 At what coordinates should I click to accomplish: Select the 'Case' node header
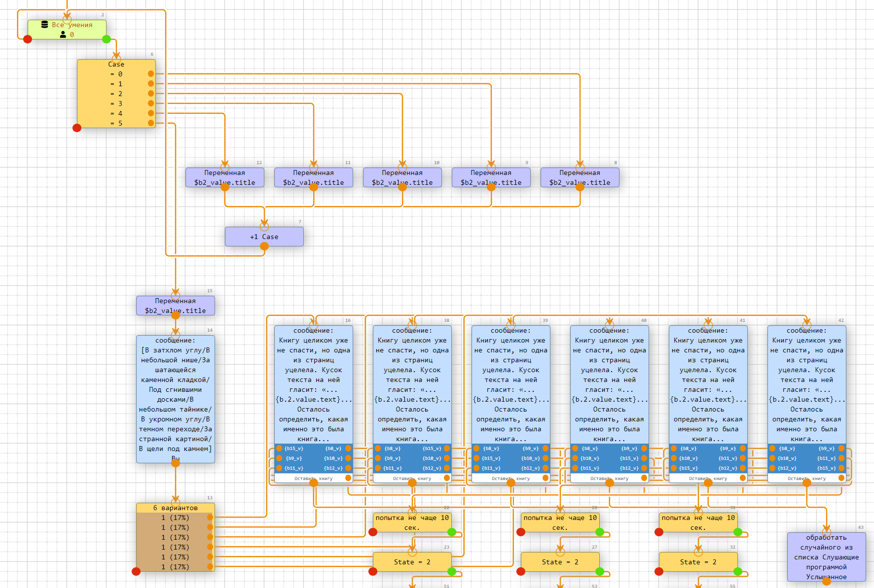pyautogui.click(x=116, y=64)
